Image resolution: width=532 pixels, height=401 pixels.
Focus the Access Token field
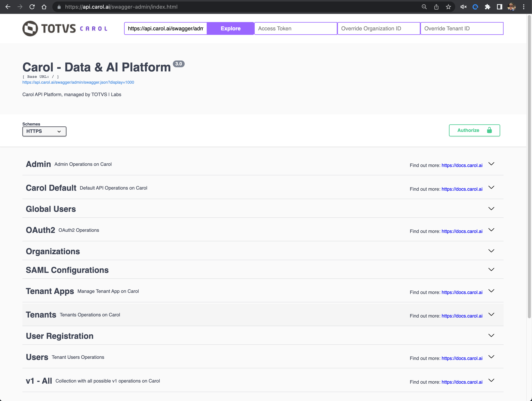(x=296, y=28)
